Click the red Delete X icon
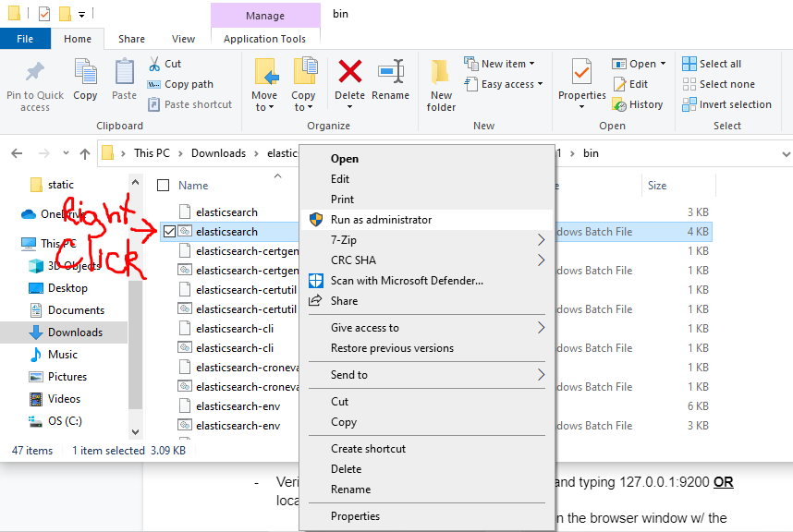The width and height of the screenshot is (793, 532). (350, 71)
